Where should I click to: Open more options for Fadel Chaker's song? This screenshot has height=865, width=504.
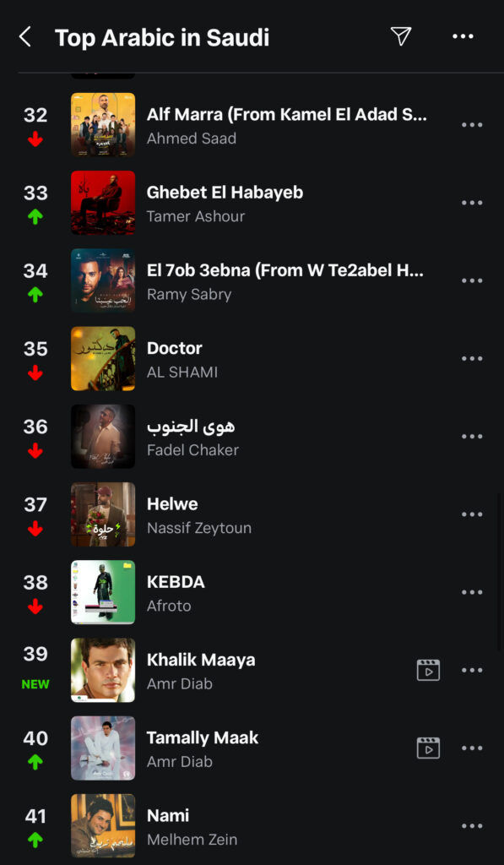pyautogui.click(x=472, y=437)
